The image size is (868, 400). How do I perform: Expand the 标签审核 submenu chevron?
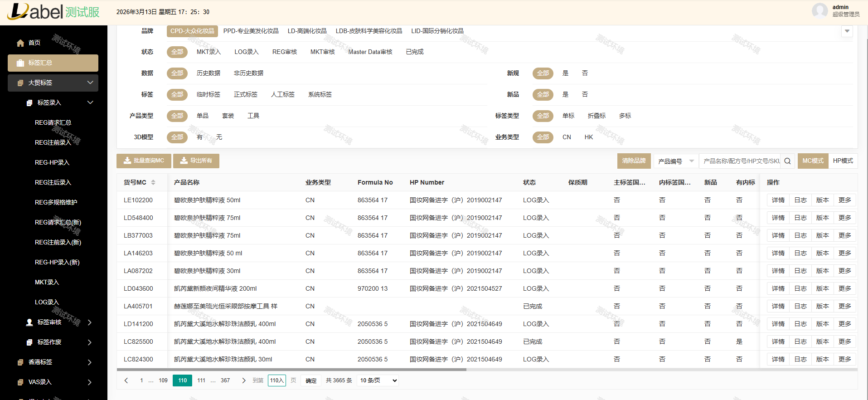[x=90, y=322]
